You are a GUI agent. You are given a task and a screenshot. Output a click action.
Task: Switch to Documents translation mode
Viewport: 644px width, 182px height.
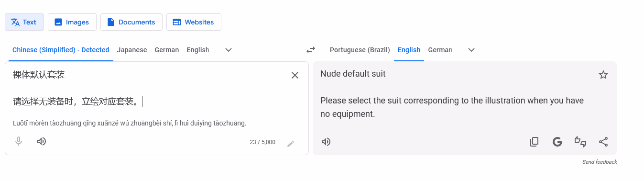(x=131, y=22)
